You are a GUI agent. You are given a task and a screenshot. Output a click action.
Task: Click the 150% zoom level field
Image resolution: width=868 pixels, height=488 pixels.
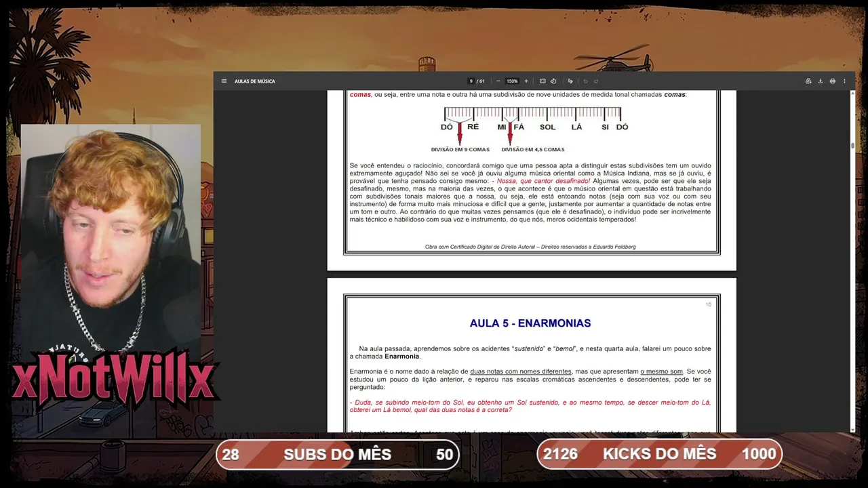point(512,81)
